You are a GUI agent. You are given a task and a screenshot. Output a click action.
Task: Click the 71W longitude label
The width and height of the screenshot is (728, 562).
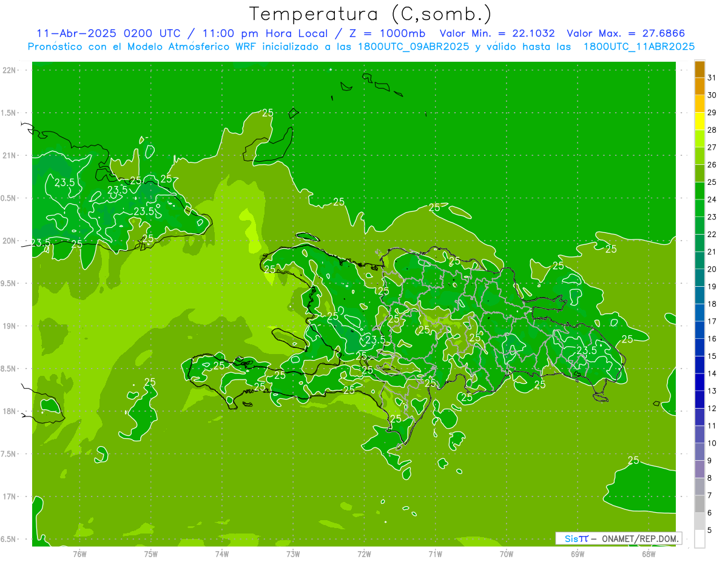coord(435,554)
